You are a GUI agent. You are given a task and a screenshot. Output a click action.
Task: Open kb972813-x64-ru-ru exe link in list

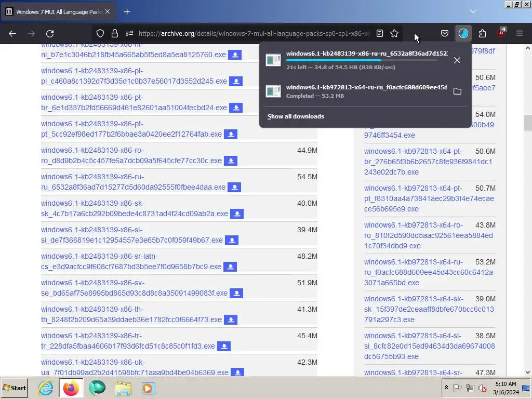point(429,272)
